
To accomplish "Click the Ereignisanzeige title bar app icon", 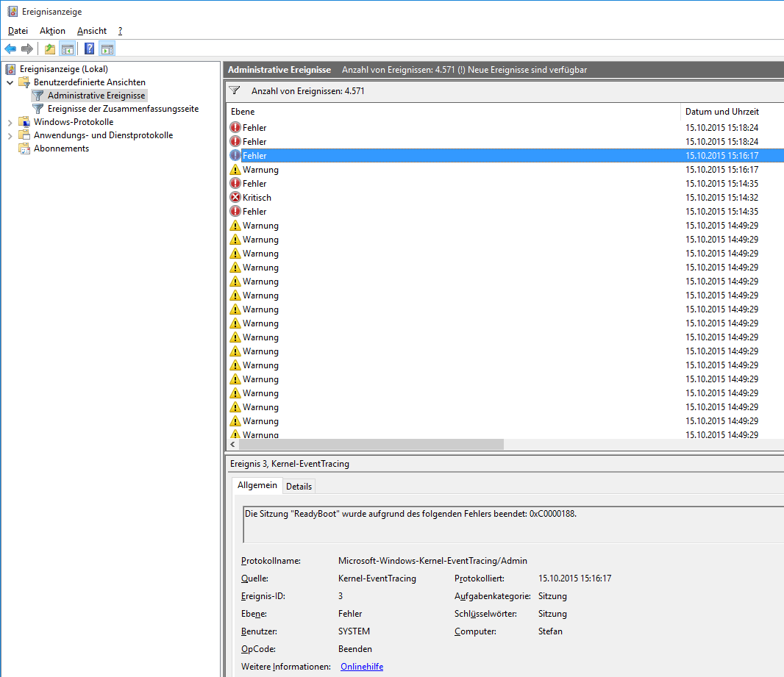I will click(13, 12).
